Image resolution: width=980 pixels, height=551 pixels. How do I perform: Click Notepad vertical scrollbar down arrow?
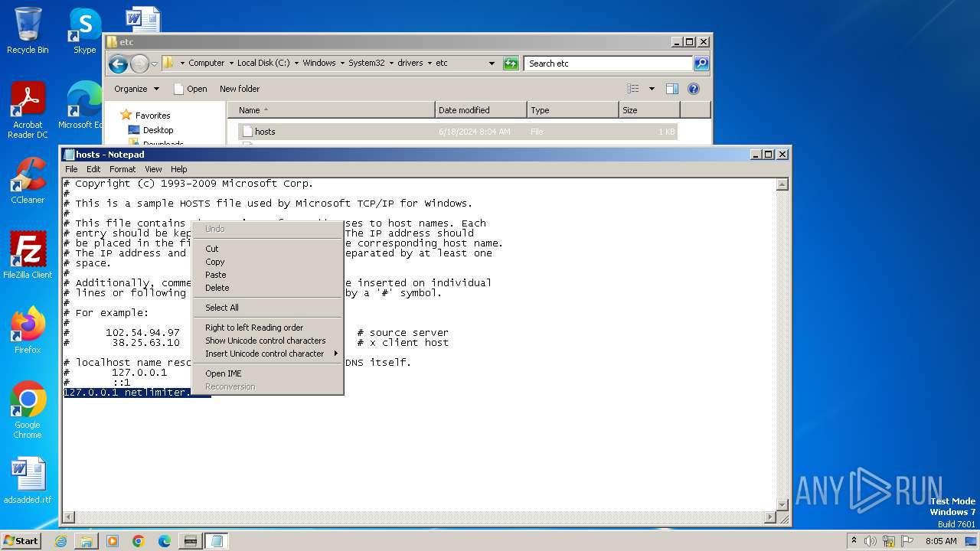coord(782,504)
